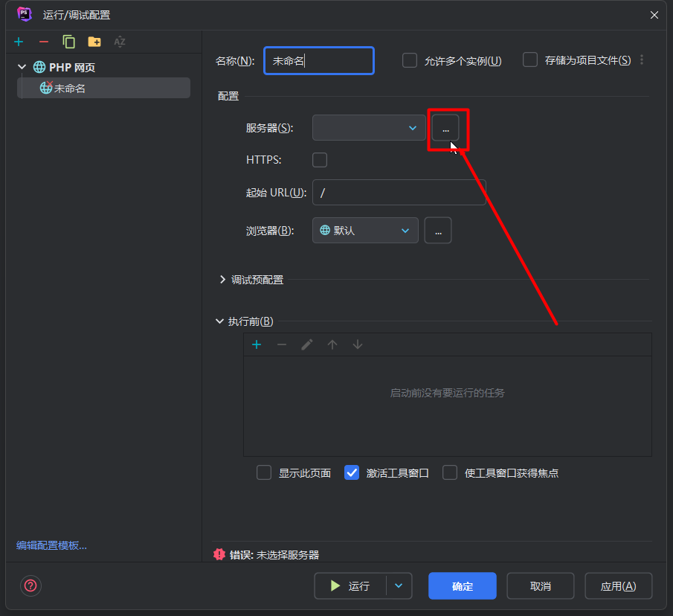Open 编辑配置模板 to edit configuration templates
Screen dimensions: 673x616
pyautogui.click(x=50, y=545)
